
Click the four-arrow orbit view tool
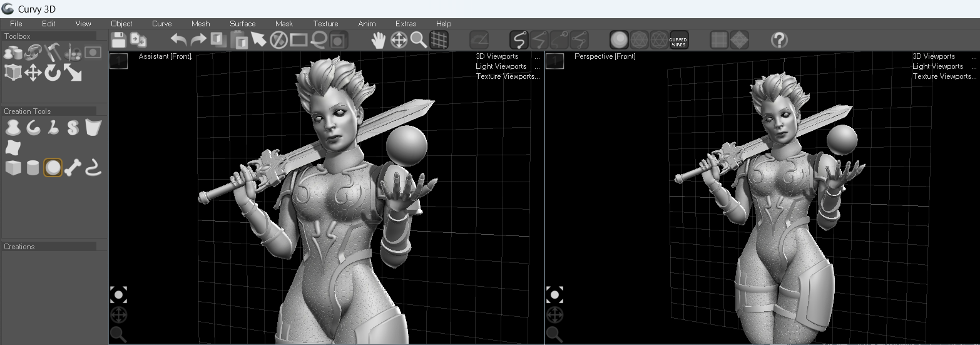click(399, 40)
